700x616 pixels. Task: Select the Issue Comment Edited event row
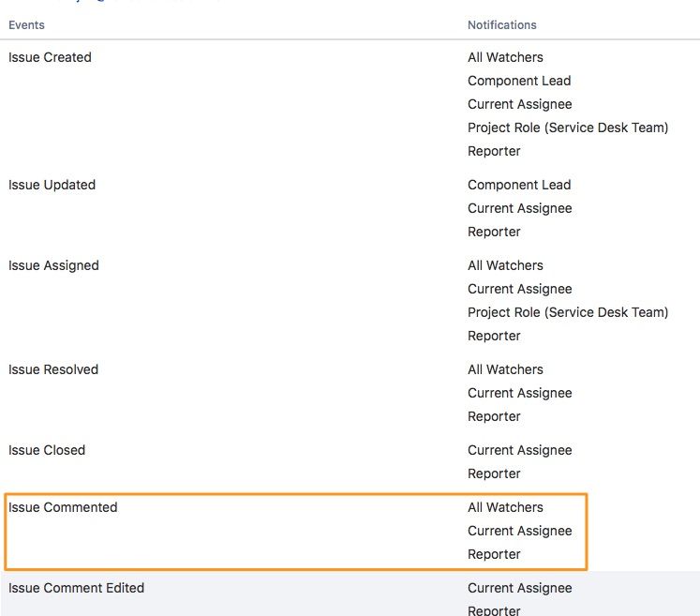[x=77, y=588]
